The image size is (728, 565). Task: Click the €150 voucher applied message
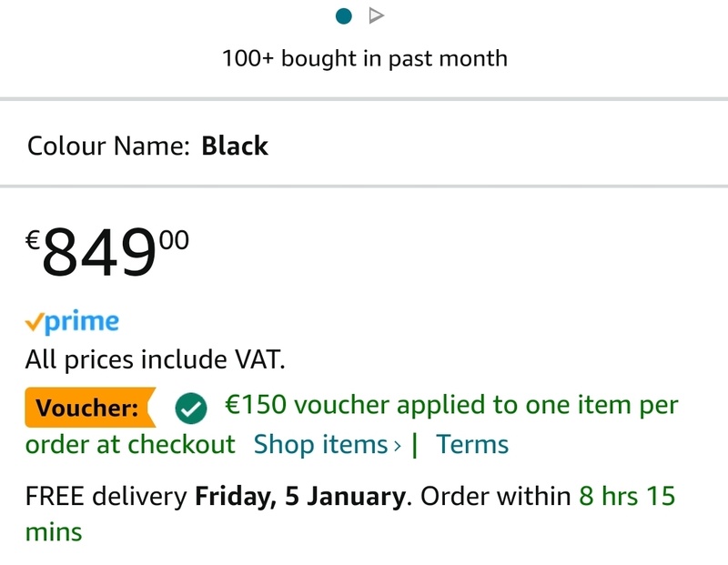451,405
